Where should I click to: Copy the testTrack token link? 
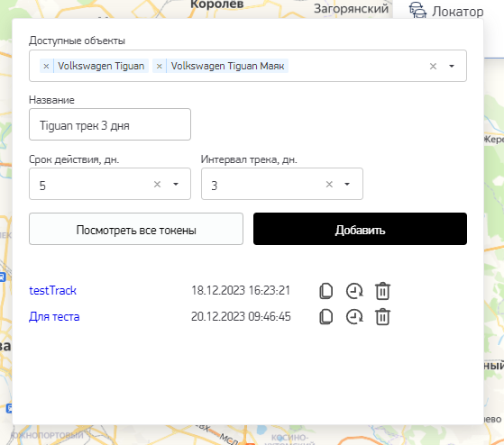(325, 291)
